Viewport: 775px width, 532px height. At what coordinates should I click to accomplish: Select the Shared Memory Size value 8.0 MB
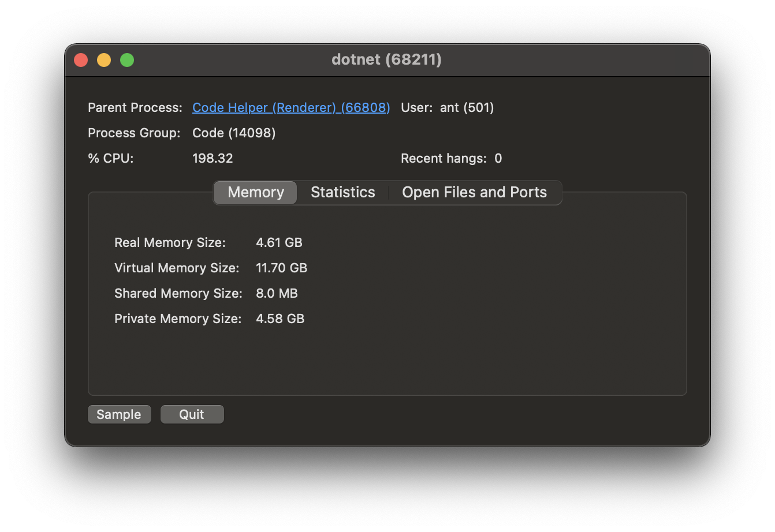click(x=277, y=293)
